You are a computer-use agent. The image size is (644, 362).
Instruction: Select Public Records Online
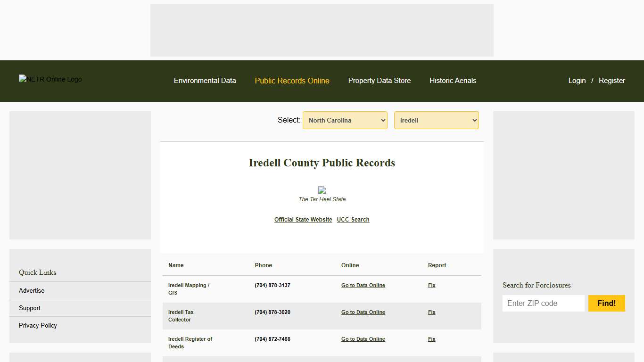tap(292, 81)
